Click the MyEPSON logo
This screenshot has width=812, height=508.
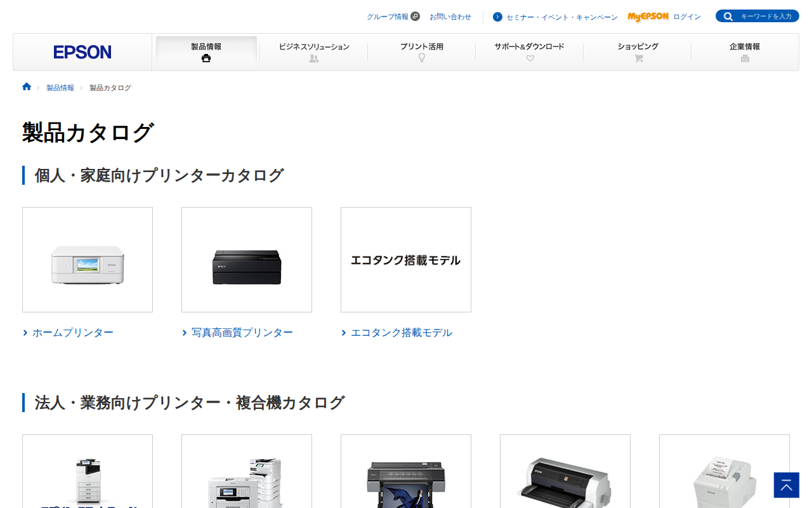coord(648,17)
